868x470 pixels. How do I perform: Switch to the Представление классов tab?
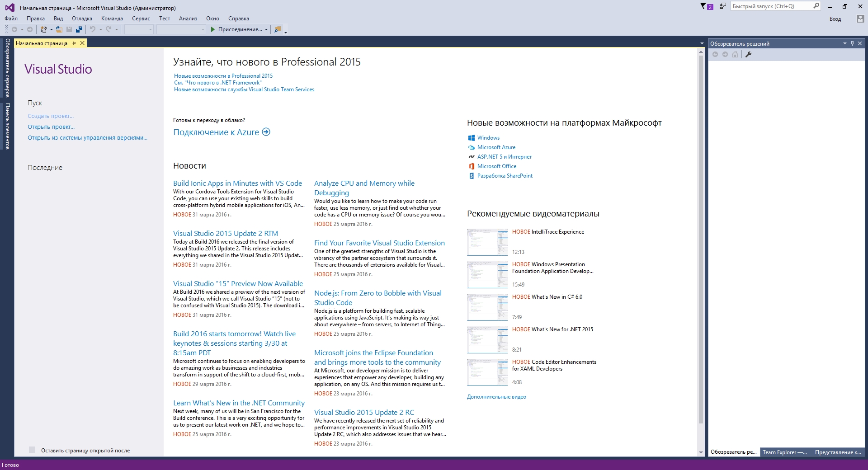[x=838, y=452]
